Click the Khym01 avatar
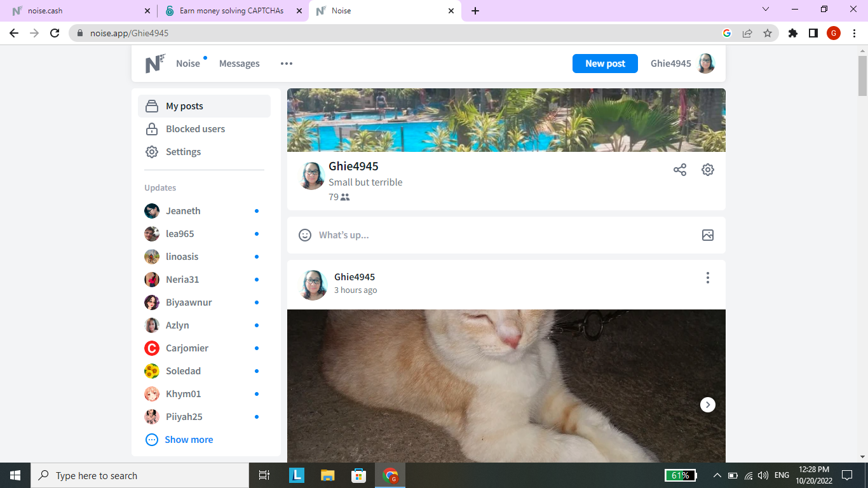 [152, 394]
